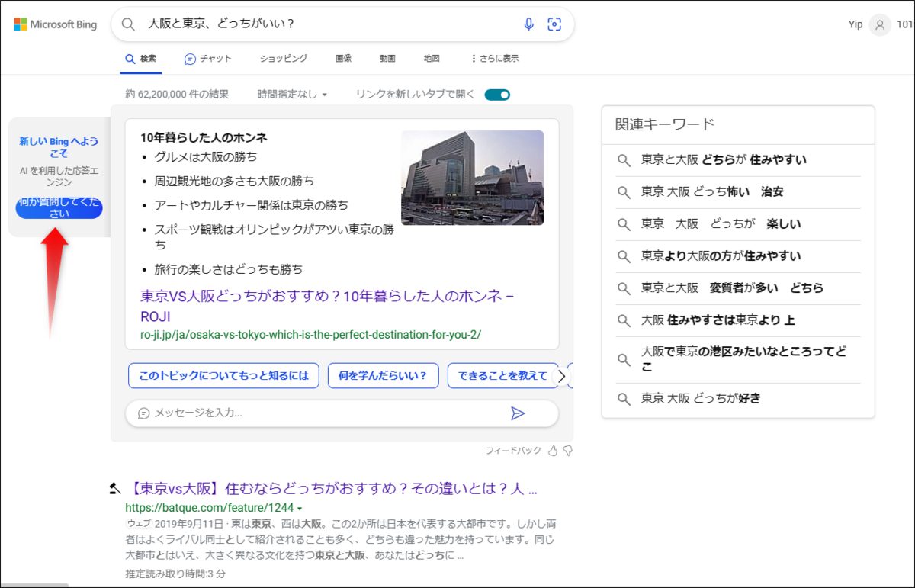Viewport: 915px width, 588px height.
Task: Toggle リンクを新しいタブで開く switch
Action: [497, 95]
